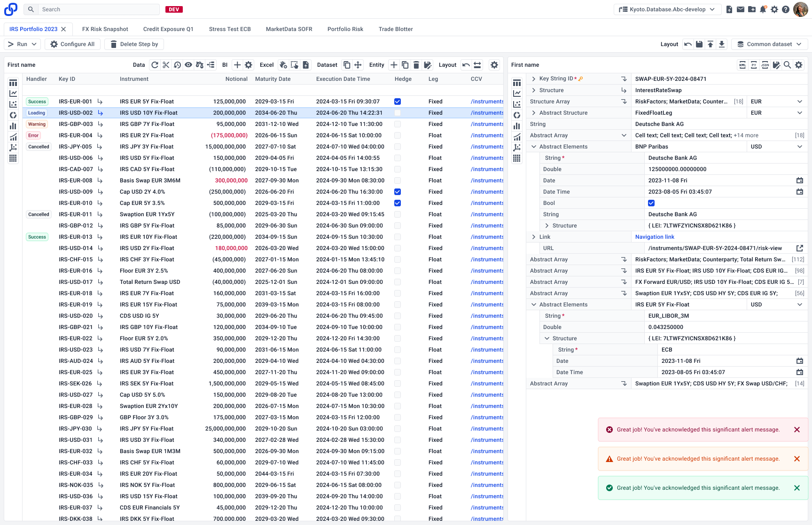Viewport: 812px width, 525px height.
Task: Export as XML in right panel
Action: click(742, 65)
